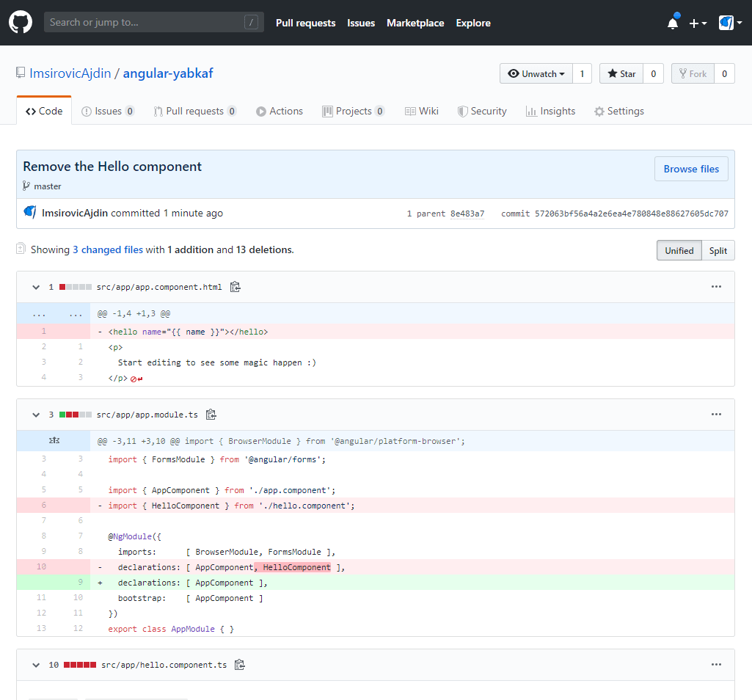Click the slash shortcut key hint in search box
The image size is (752, 700).
[252, 22]
